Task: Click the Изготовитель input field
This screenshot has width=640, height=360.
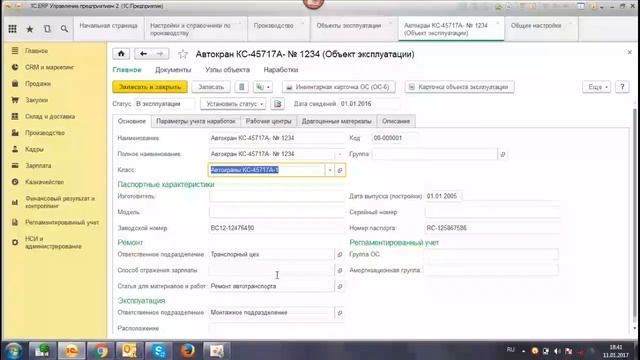Action: click(x=276, y=196)
